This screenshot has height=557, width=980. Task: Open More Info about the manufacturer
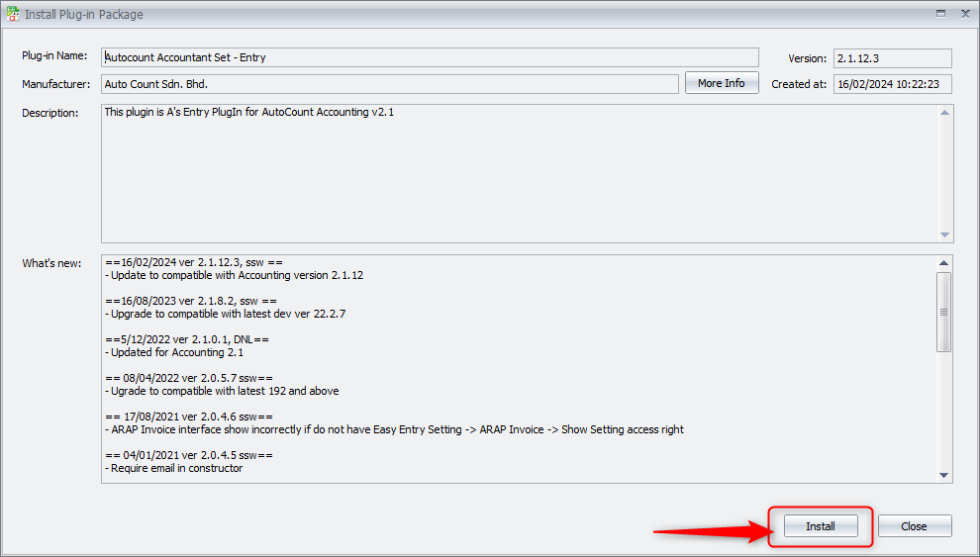click(x=721, y=83)
